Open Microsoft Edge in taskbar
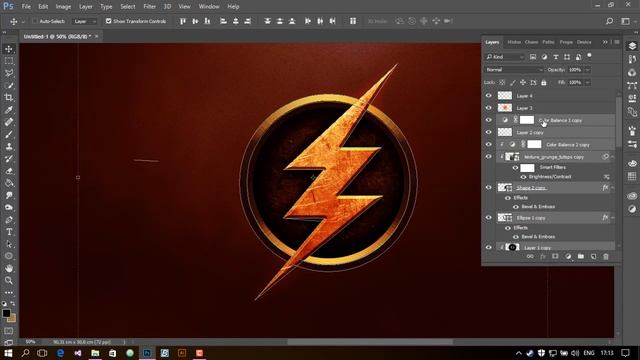 pyautogui.click(x=60, y=353)
